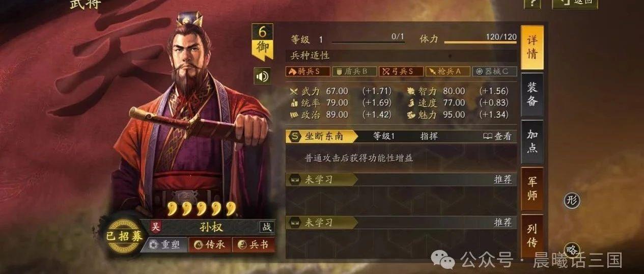Expand the 坐断东南 skill header
The height and width of the screenshot is (274, 644).
click(x=401, y=136)
